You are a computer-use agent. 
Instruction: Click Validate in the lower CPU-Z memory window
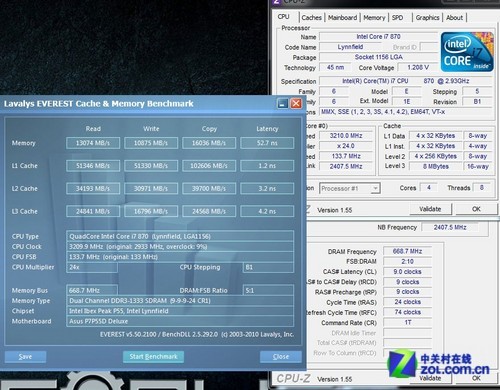[430, 378]
